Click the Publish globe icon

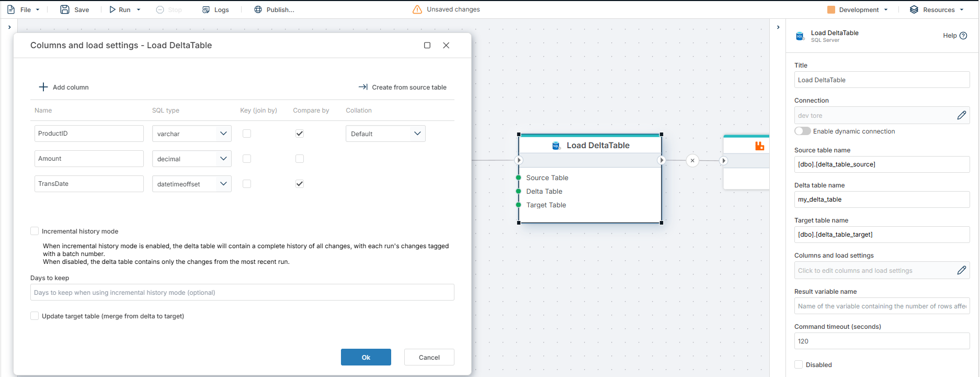click(x=258, y=9)
